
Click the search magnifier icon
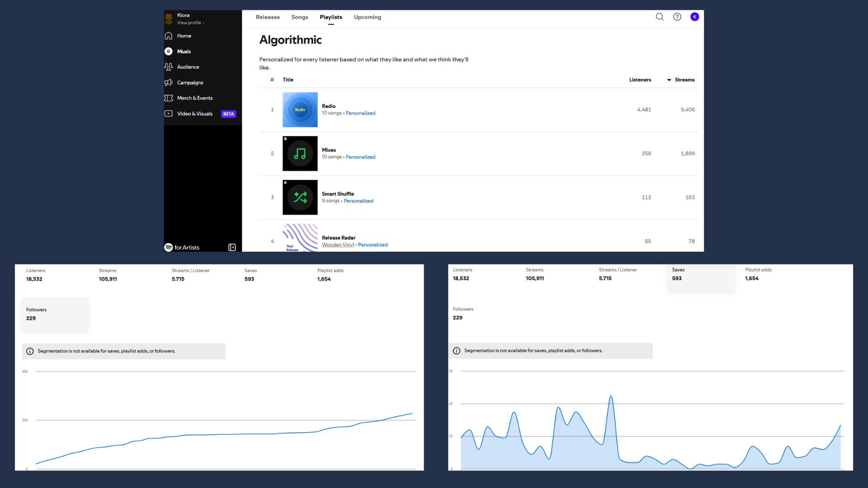point(660,17)
